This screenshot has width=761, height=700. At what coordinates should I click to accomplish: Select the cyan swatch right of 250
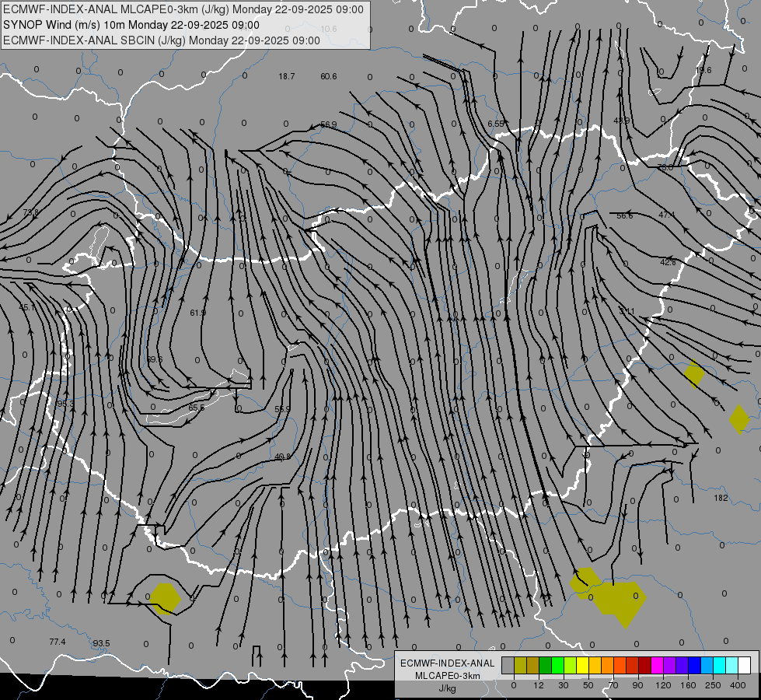click(720, 665)
